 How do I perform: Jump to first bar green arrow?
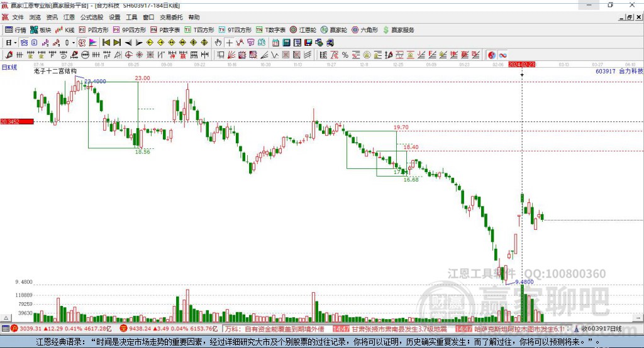point(106,43)
